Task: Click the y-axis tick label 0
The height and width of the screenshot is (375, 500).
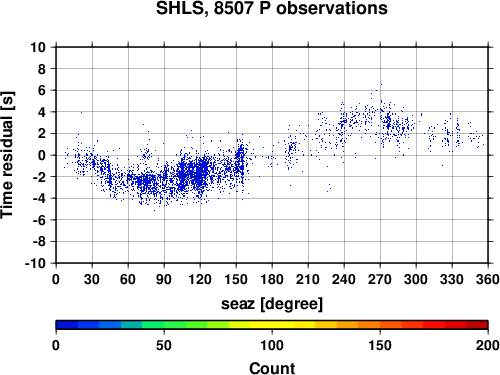Action: (x=42, y=155)
